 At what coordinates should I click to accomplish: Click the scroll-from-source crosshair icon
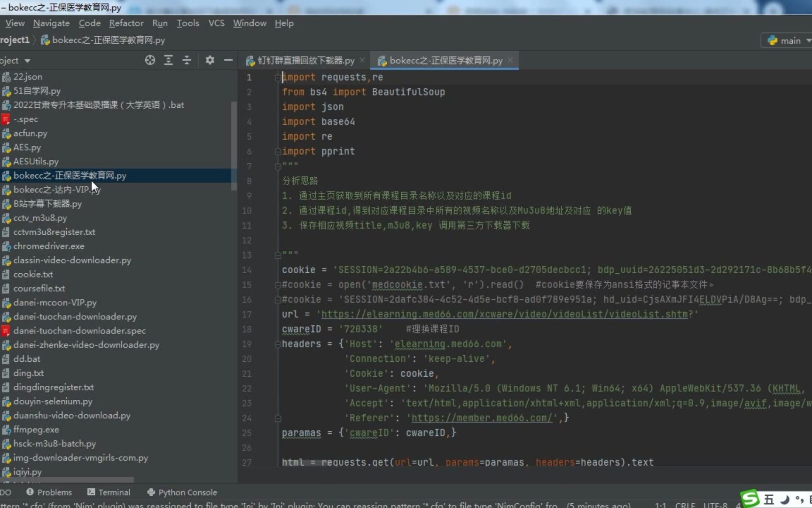tap(149, 60)
